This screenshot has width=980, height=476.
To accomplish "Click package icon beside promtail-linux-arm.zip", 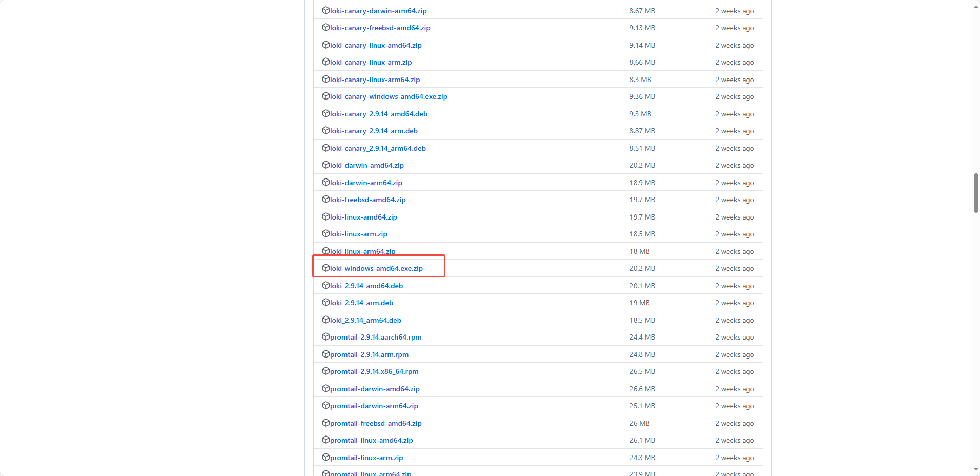I will [x=325, y=457].
